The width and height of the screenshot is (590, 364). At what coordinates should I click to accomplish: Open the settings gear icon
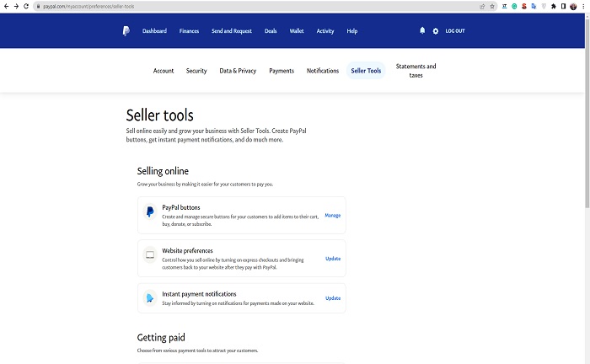[436, 31]
